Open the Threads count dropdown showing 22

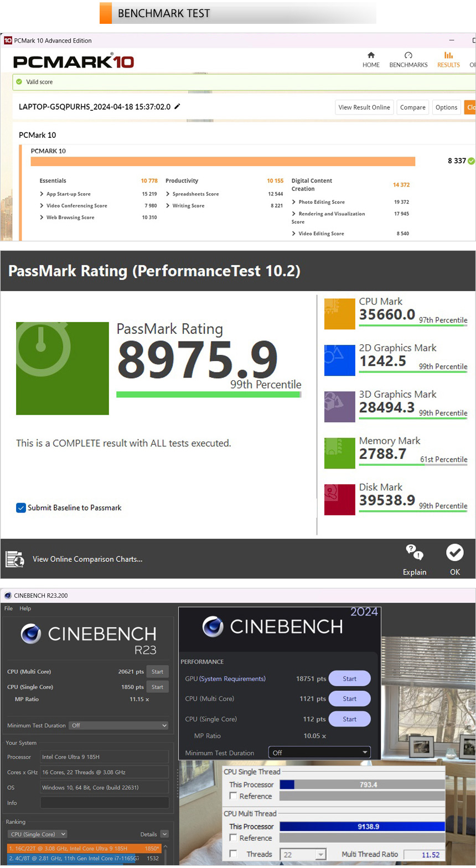(x=303, y=855)
